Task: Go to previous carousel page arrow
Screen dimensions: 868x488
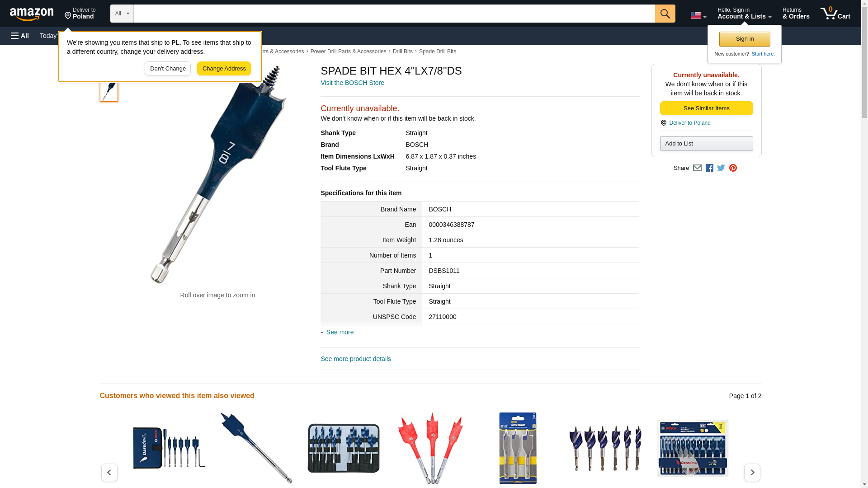Action: tap(109, 472)
